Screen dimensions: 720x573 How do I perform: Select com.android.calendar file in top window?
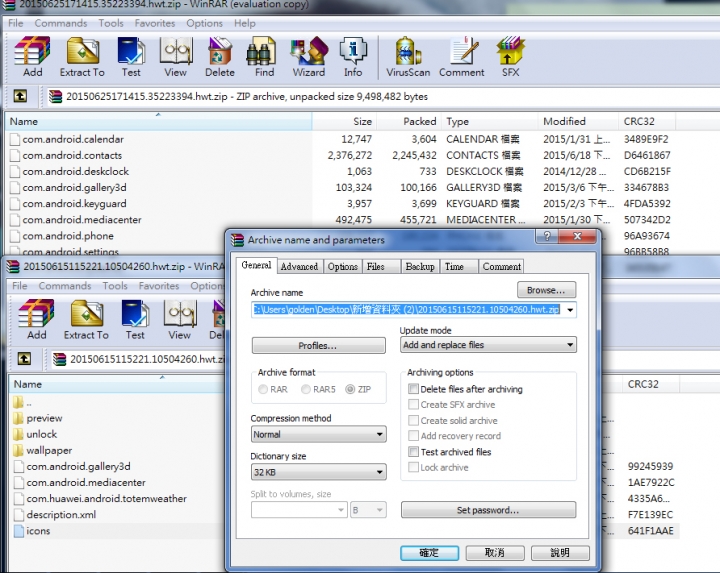(73, 139)
